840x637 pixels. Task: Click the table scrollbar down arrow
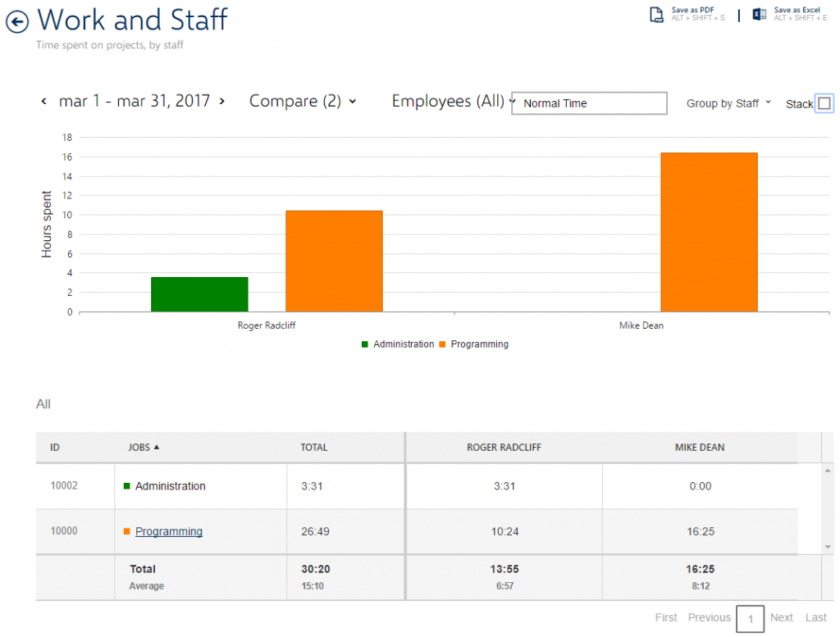click(828, 547)
